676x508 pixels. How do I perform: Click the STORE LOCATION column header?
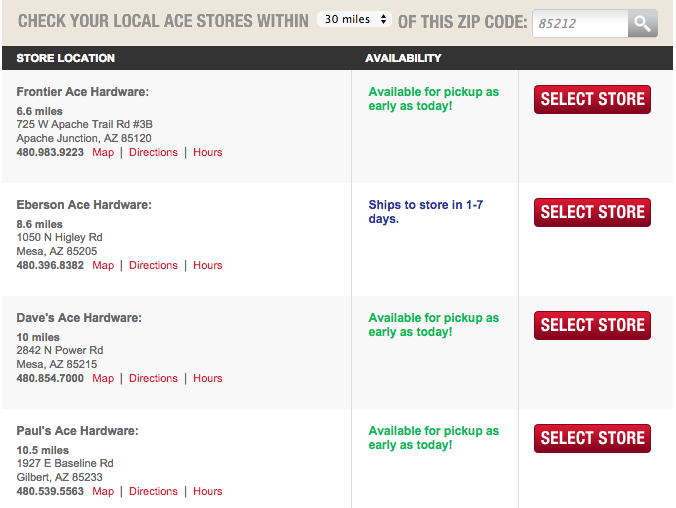coord(66,58)
